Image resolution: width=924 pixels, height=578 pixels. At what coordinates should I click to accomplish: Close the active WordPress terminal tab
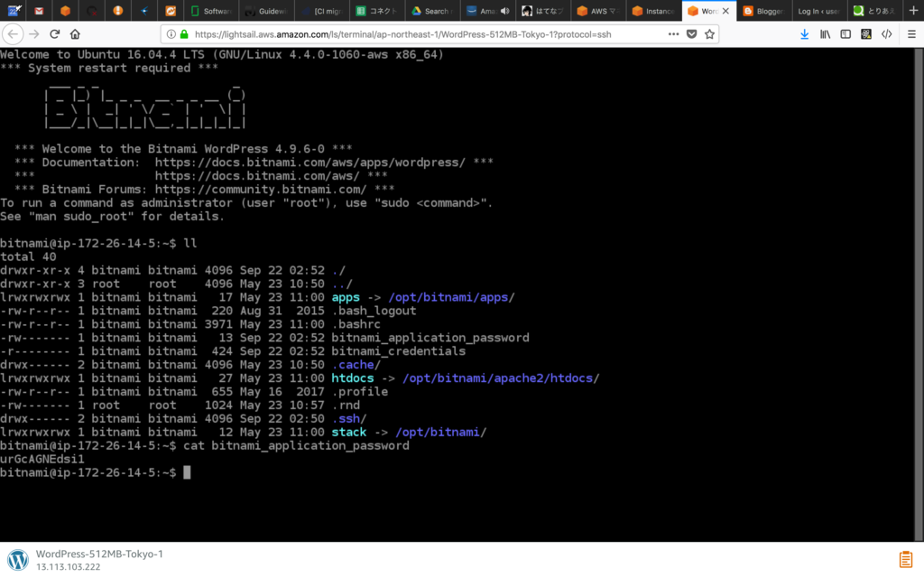coord(725,11)
